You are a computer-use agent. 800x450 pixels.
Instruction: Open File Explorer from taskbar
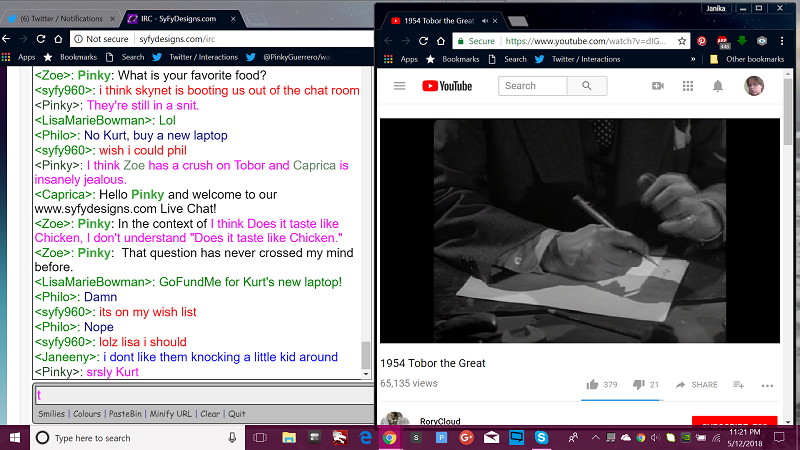(289, 438)
